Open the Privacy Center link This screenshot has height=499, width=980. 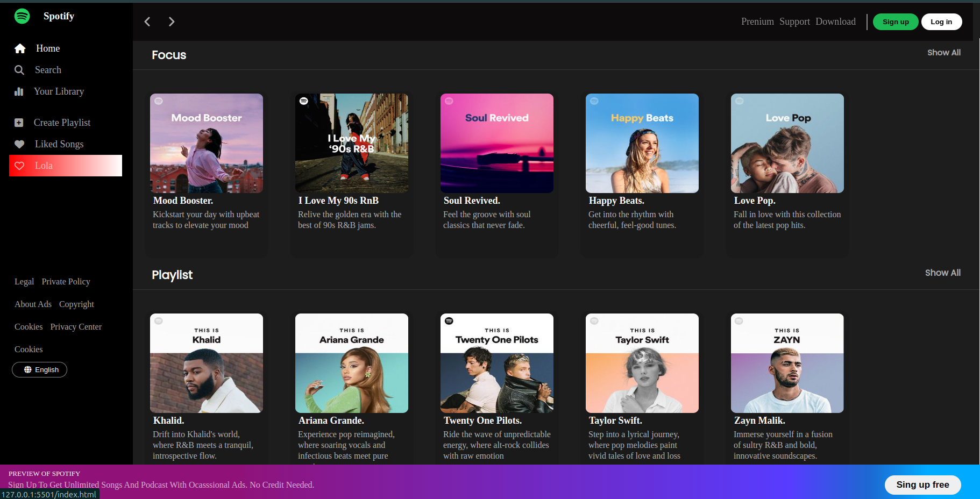(76, 327)
